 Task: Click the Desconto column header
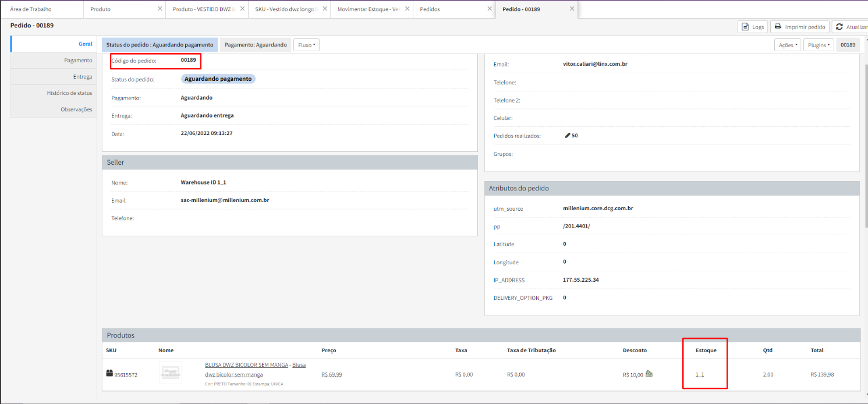pos(635,350)
